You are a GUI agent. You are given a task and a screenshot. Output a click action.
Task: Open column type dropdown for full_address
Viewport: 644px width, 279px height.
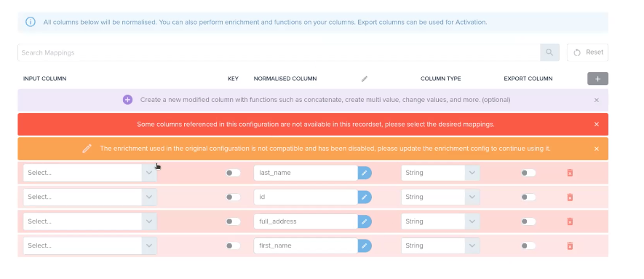coord(440,221)
